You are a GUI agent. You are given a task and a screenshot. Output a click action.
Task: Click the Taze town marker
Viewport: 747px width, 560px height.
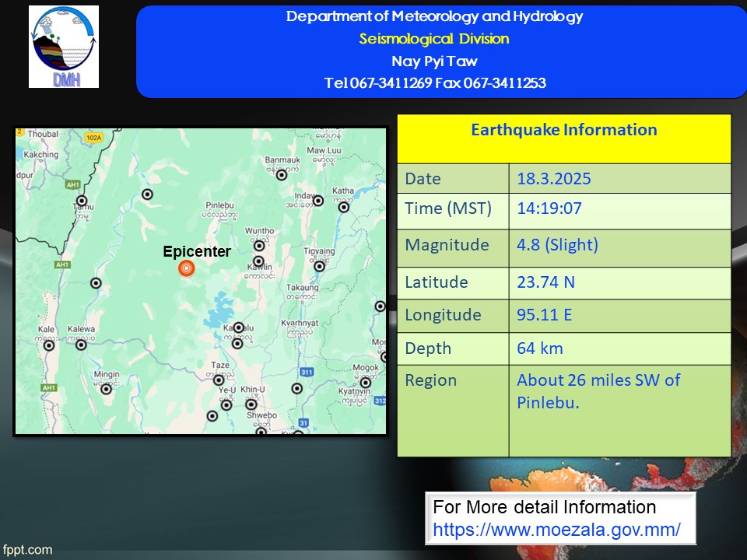coord(219,380)
